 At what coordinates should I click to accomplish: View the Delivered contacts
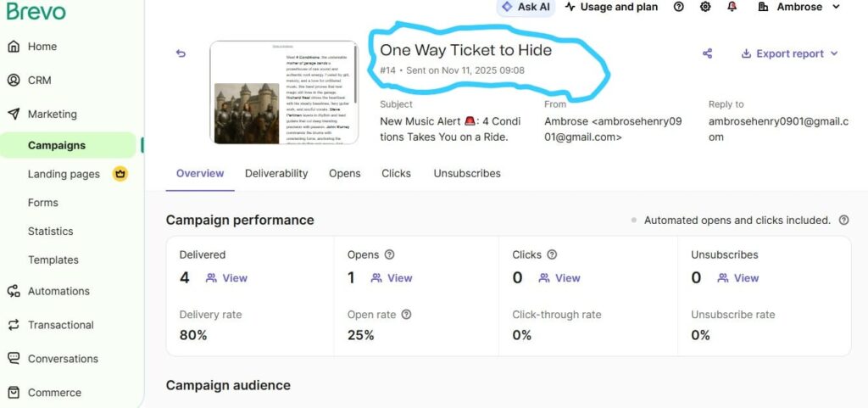pos(226,278)
